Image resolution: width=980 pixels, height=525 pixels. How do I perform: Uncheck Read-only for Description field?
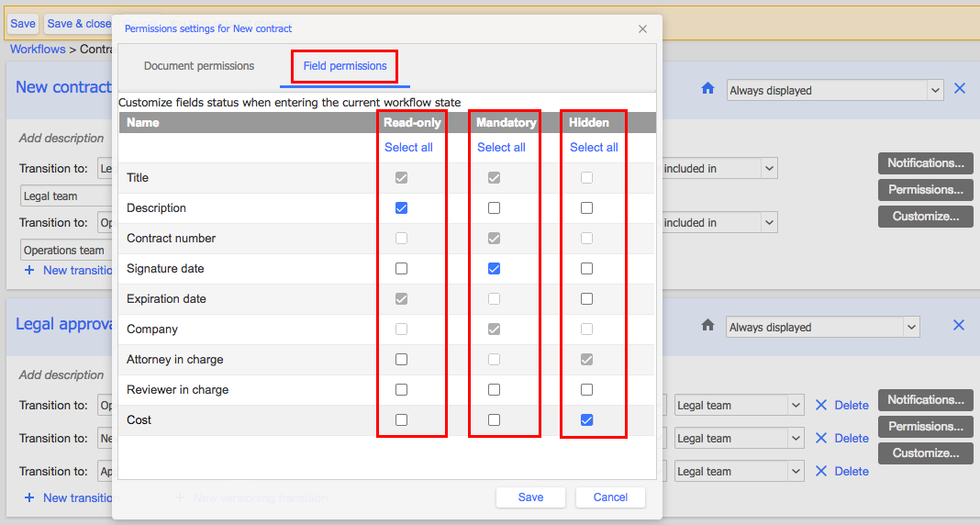coord(401,208)
